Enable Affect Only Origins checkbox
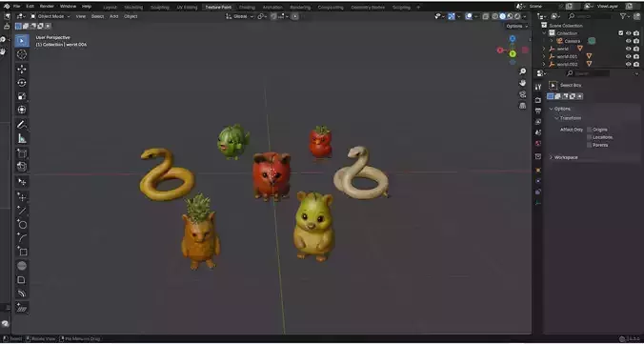 (590, 130)
